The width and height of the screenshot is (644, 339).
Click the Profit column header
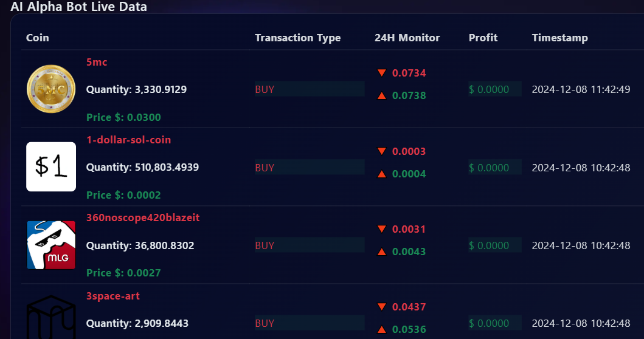[483, 38]
